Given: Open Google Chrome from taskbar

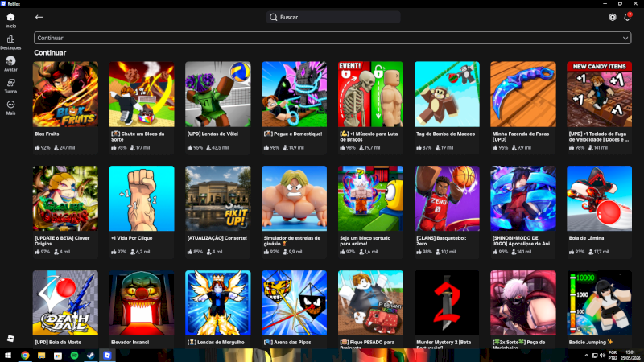Looking at the screenshot, I should coord(25,356).
